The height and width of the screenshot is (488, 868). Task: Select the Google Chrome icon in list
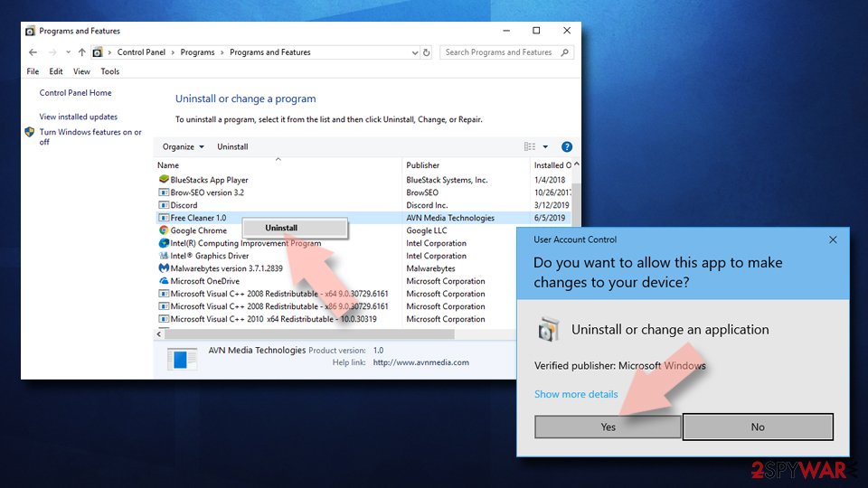[164, 230]
